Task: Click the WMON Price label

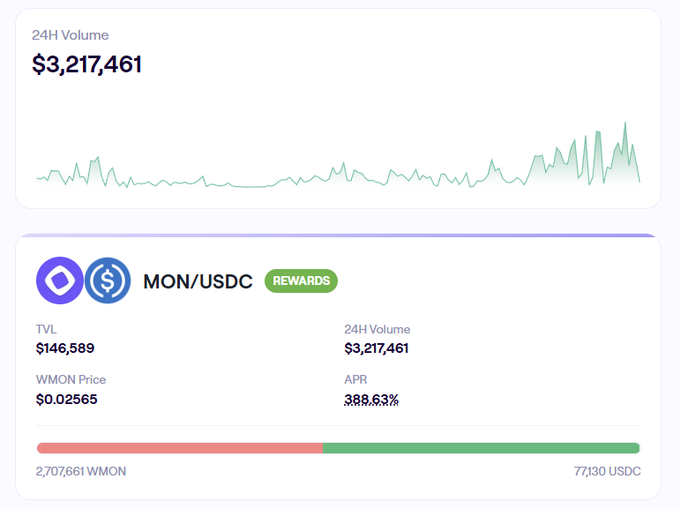Action: pyautogui.click(x=71, y=380)
